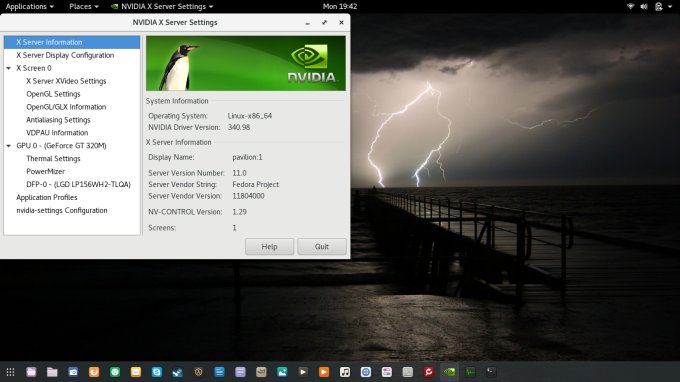Viewport: 680px width, 382px height.
Task: Open the Places menu
Action: click(x=84, y=7)
